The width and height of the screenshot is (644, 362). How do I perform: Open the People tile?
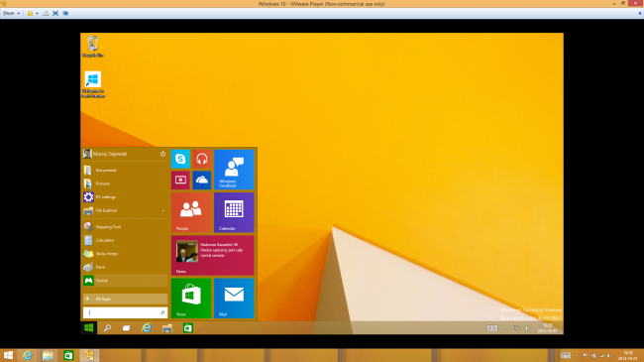[191, 212]
